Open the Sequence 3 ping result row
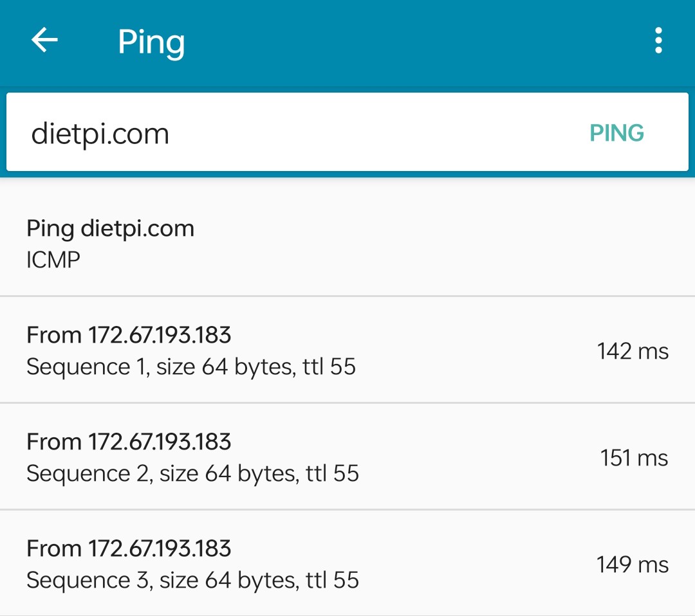 (347, 563)
